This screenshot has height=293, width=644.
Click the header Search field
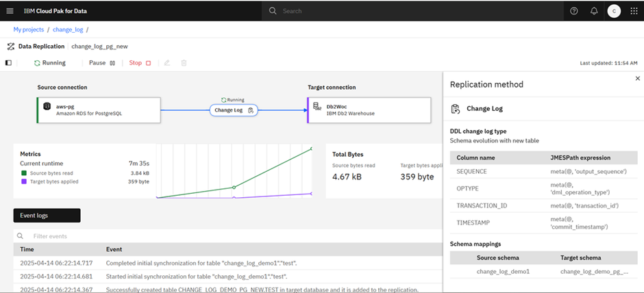point(414,11)
